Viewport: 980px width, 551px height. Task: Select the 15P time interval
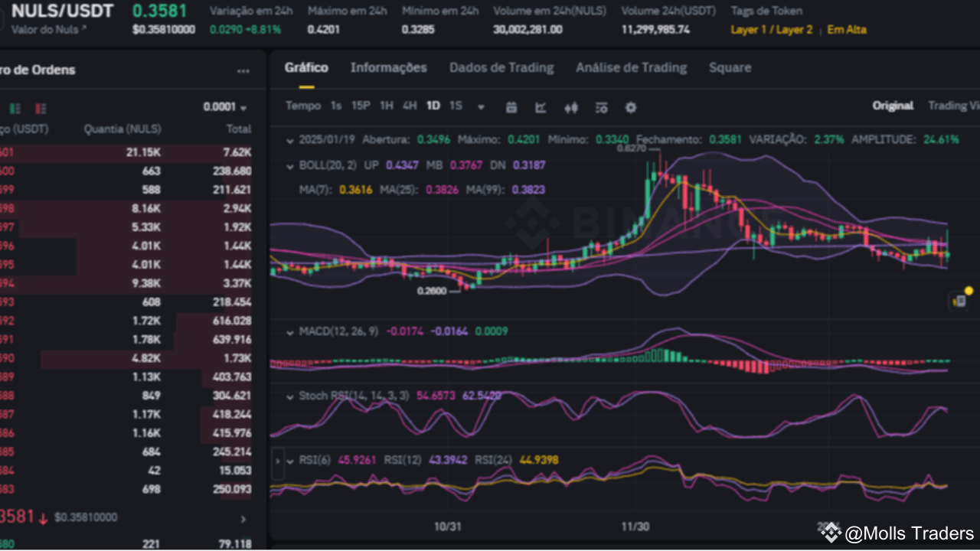(361, 106)
